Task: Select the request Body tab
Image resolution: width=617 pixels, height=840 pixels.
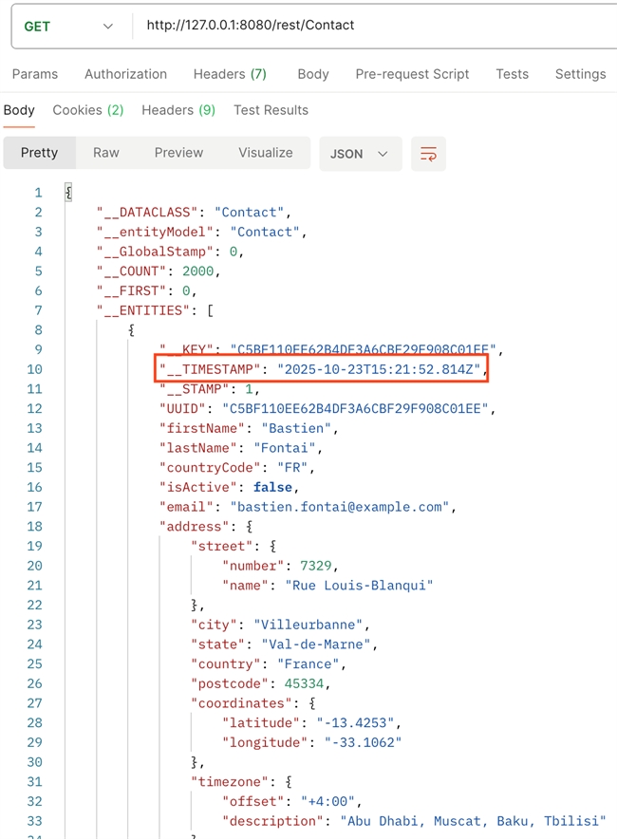Action: pyautogui.click(x=312, y=74)
